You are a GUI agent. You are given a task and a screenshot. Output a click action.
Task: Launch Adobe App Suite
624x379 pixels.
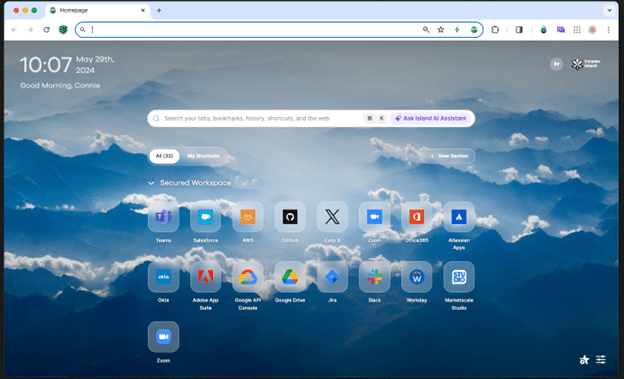point(205,277)
